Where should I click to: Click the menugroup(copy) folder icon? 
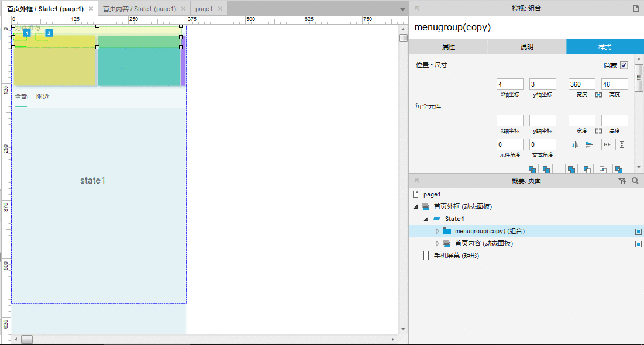click(x=447, y=231)
